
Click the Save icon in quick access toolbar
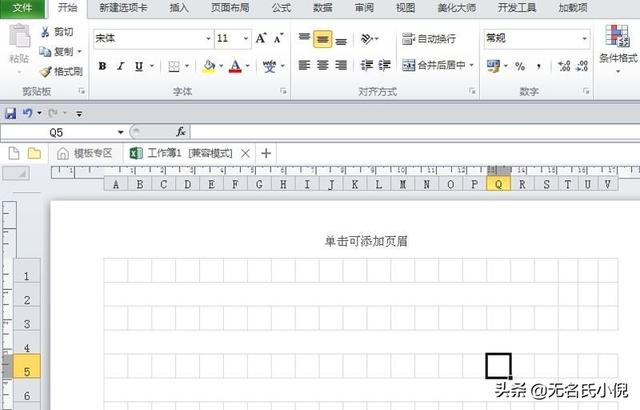10,113
